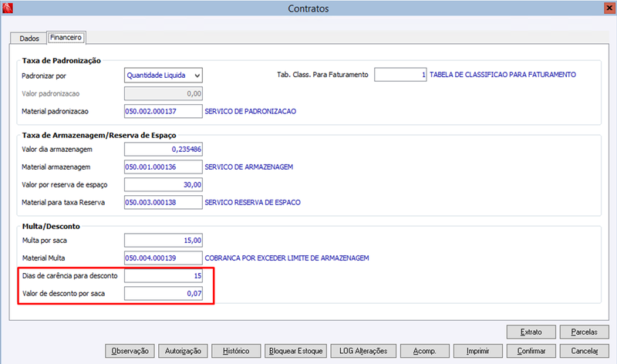
Task: Edit the Material padronizacao code field
Action: pos(164,111)
